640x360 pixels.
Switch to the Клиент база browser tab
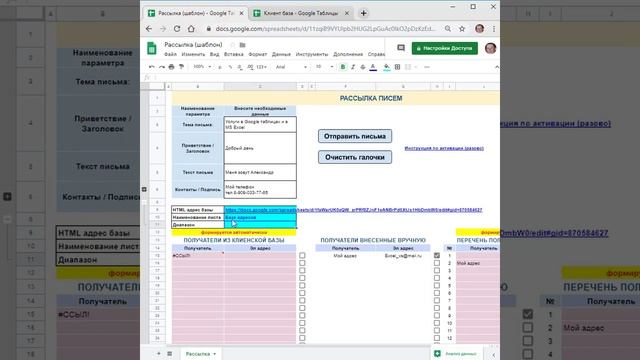point(301,13)
